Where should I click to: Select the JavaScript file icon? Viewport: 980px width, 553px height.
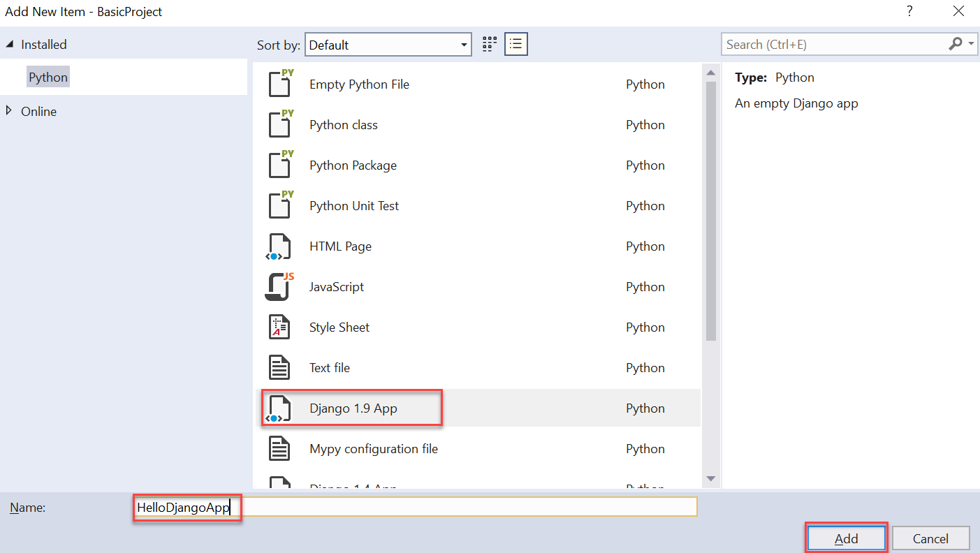[x=279, y=287]
